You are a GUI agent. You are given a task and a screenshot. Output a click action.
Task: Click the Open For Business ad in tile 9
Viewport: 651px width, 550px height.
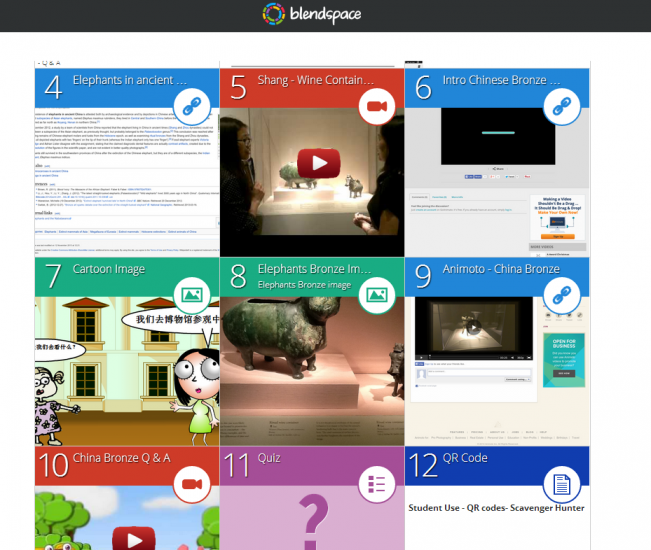[564, 360]
